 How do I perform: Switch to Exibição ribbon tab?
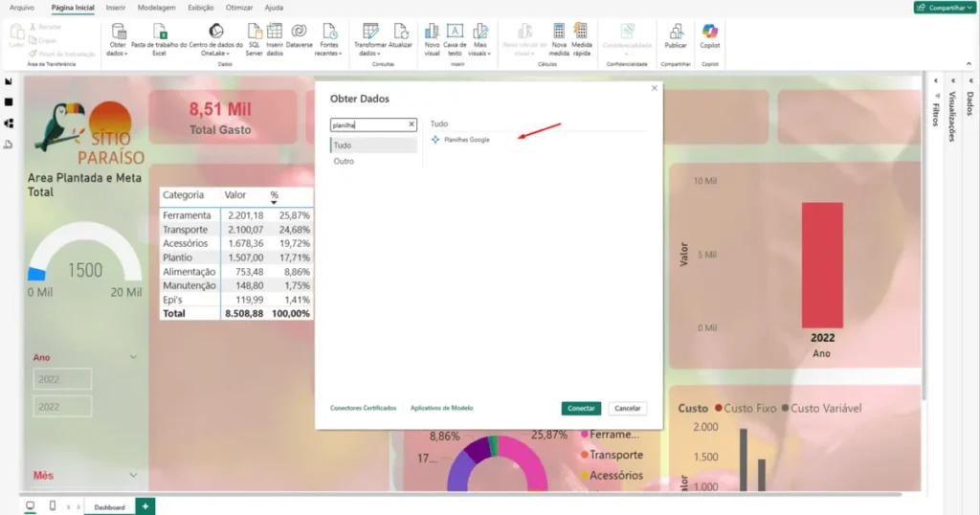pyautogui.click(x=201, y=8)
